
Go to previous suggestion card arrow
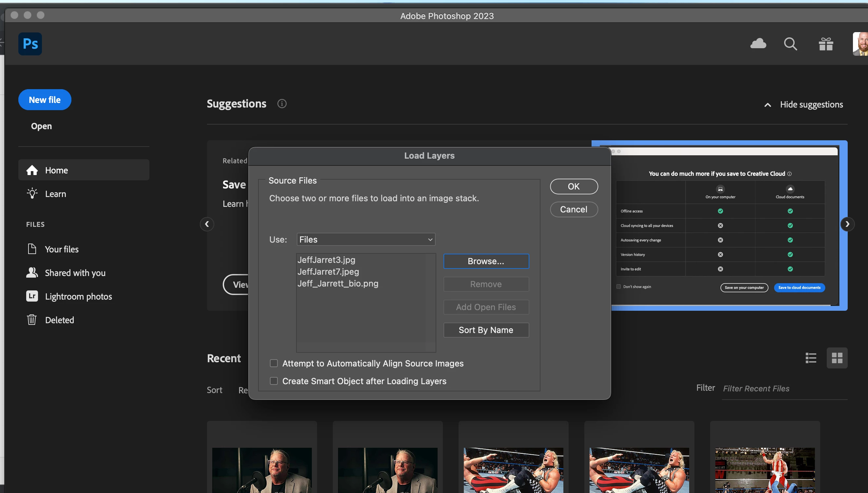(x=207, y=224)
